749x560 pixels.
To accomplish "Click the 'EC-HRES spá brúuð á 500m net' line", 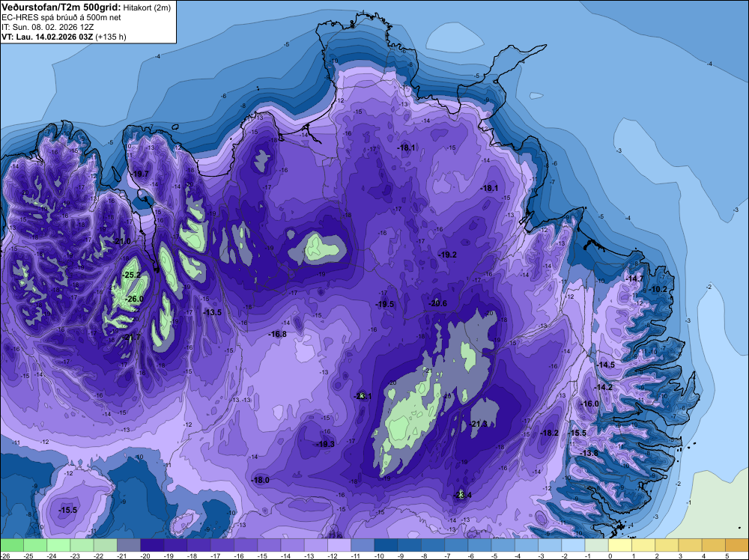I will [x=61, y=18].
